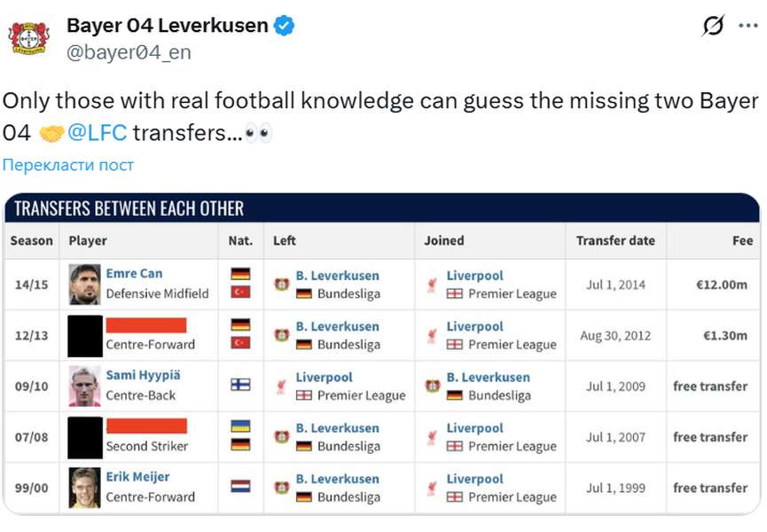The width and height of the screenshot is (767, 532).
Task: Click Leverkusen crest in Hyypiä Joined column
Action: tap(433, 386)
